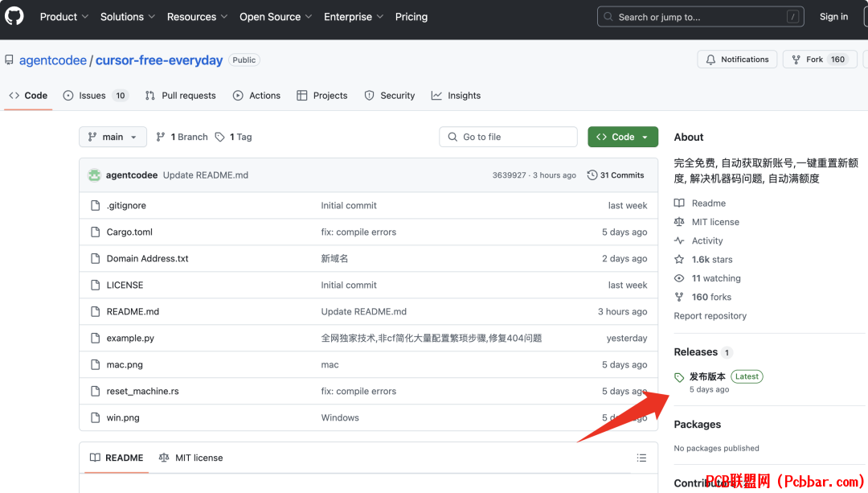This screenshot has width=868, height=493.
Task: Select the Code tab
Action: (x=28, y=95)
